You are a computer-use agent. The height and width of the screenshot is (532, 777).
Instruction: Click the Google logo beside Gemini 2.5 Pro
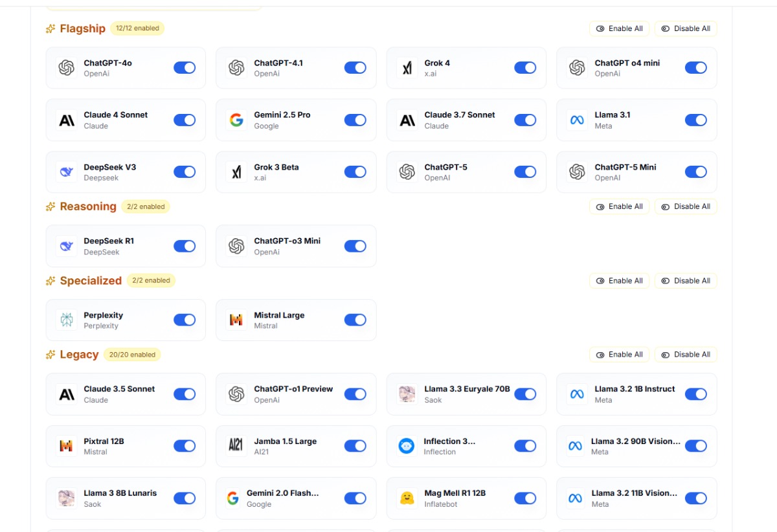(236, 120)
